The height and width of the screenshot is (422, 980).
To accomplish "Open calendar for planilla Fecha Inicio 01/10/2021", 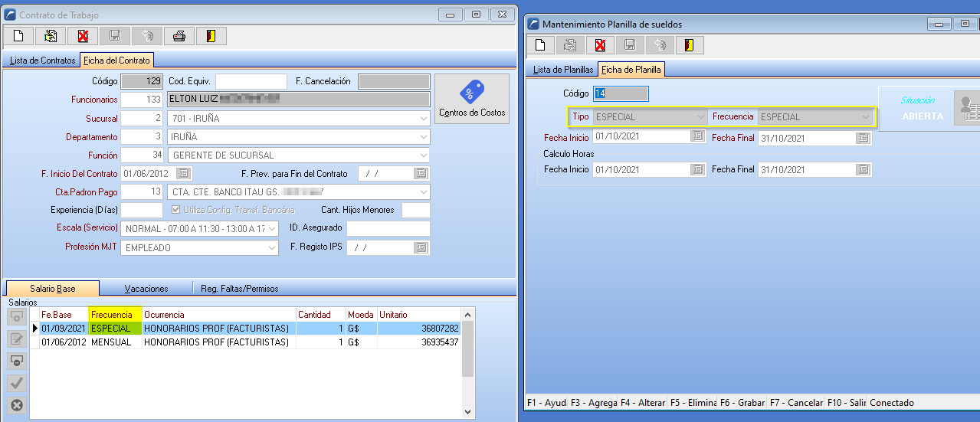I will [x=697, y=137].
